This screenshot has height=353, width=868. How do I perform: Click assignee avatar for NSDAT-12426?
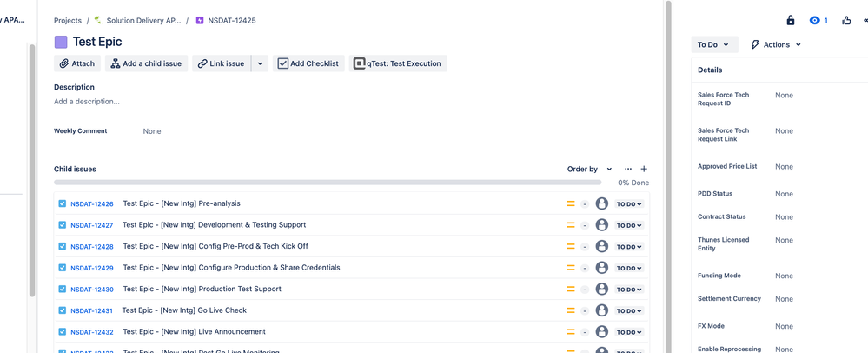602,204
